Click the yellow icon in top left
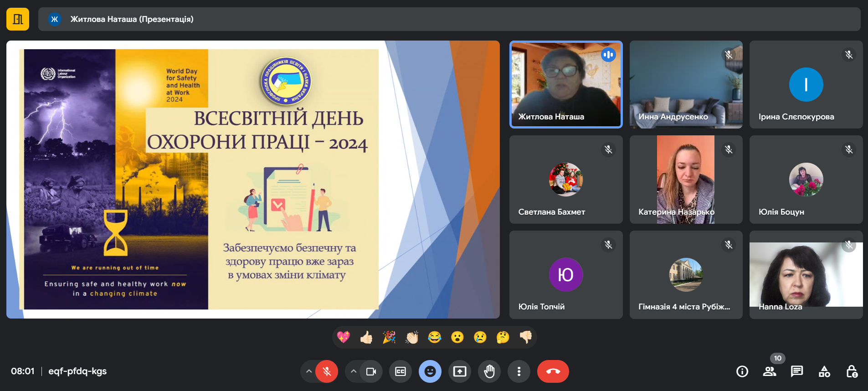868x391 pixels. pyautogui.click(x=18, y=19)
